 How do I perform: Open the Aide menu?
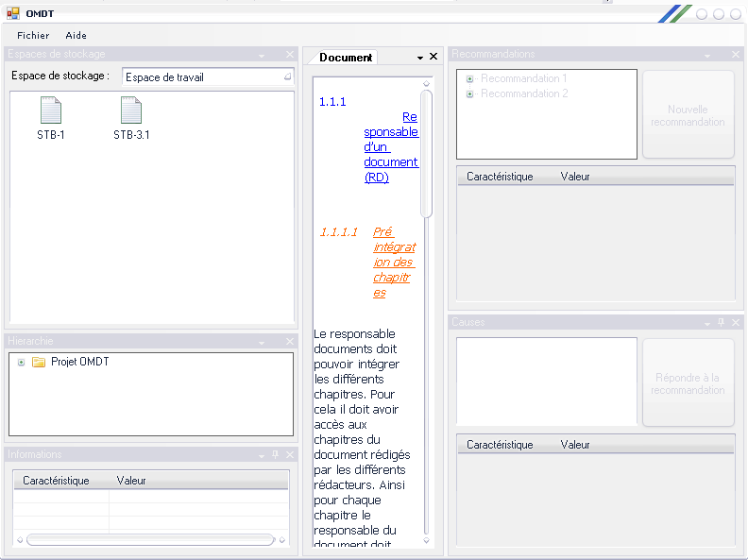[76, 35]
